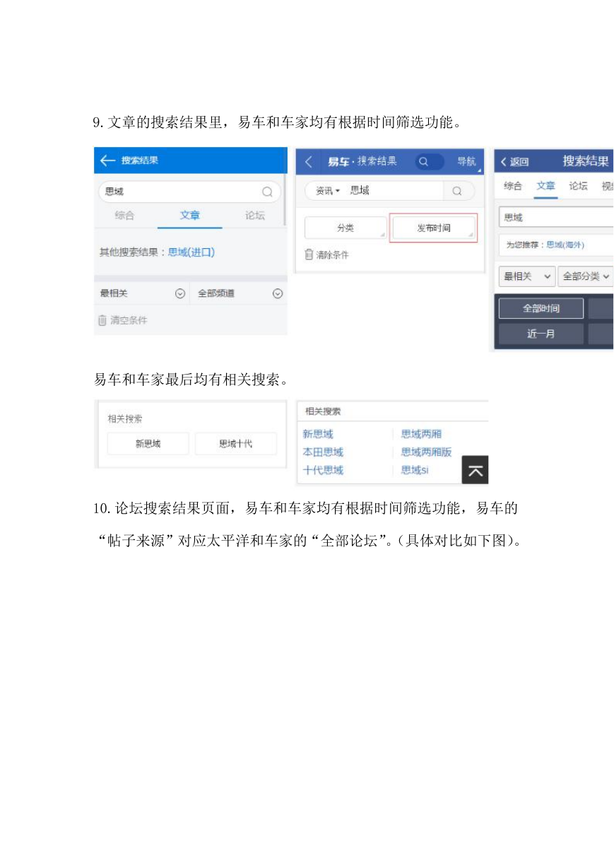This screenshot has height=868, width=614.
Task: Click the 清空条件 text
Action: click(x=129, y=320)
